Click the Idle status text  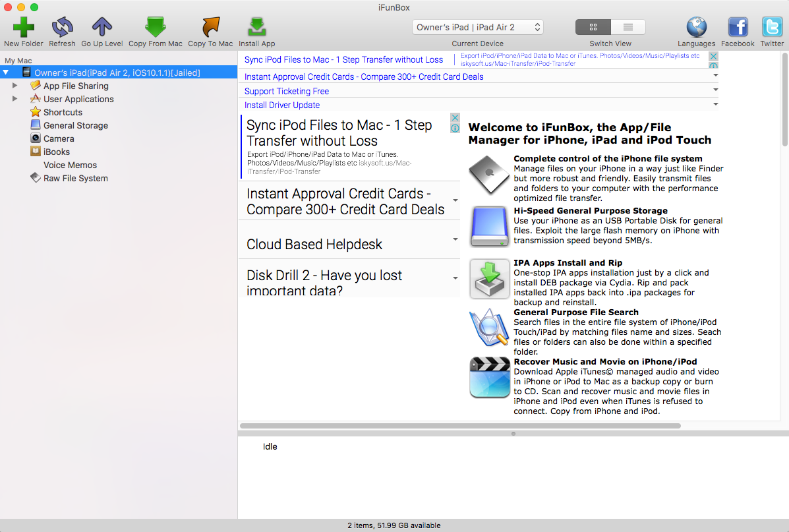pos(270,446)
